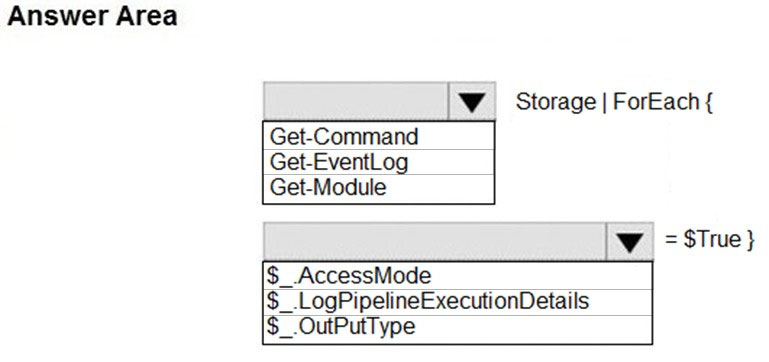Image resolution: width=769 pixels, height=362 pixels.
Task: Click the ForEach keyword
Action: 656,102
